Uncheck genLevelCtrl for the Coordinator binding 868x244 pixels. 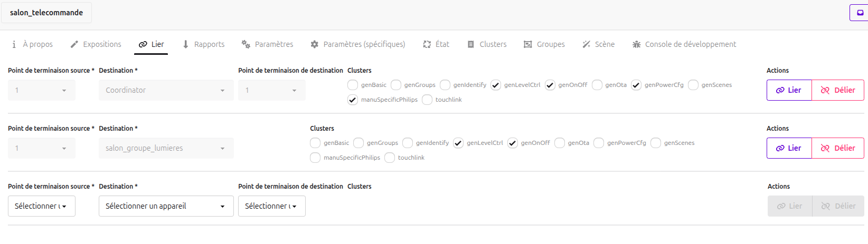(x=496, y=85)
